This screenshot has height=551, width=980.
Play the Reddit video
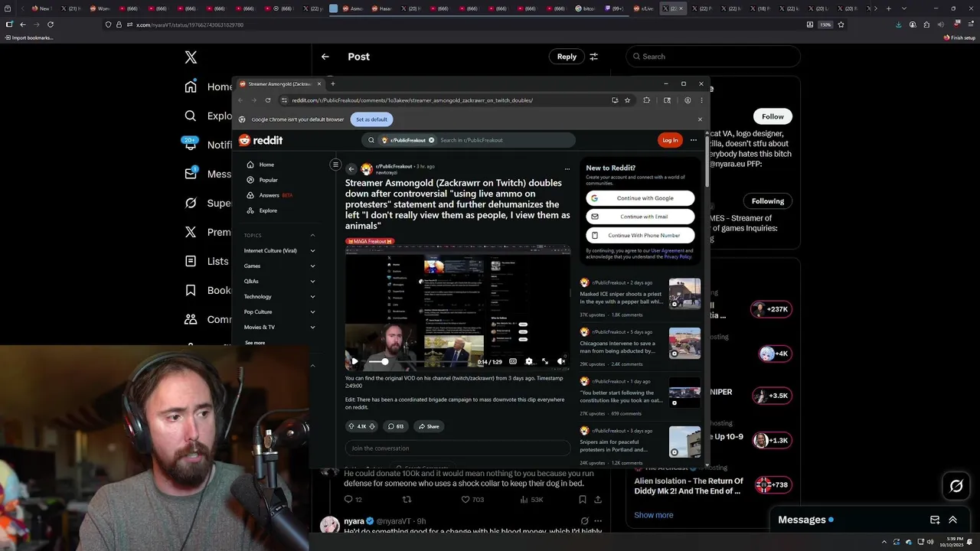point(354,361)
